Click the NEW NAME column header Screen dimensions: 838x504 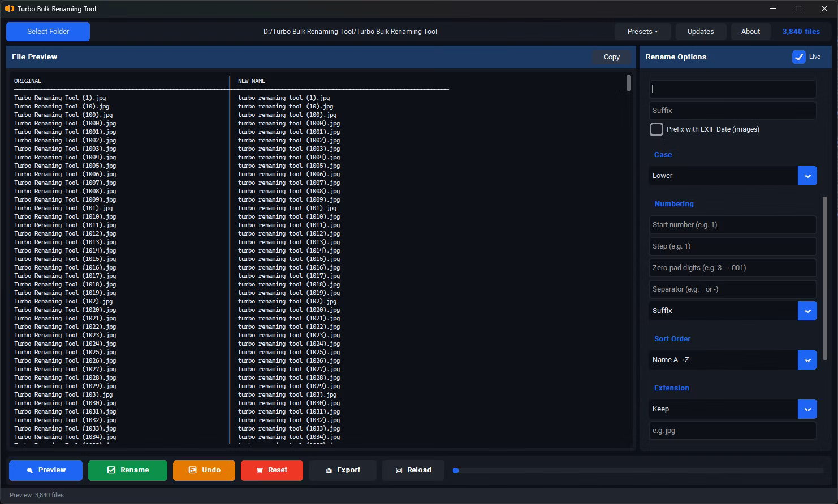(x=252, y=81)
